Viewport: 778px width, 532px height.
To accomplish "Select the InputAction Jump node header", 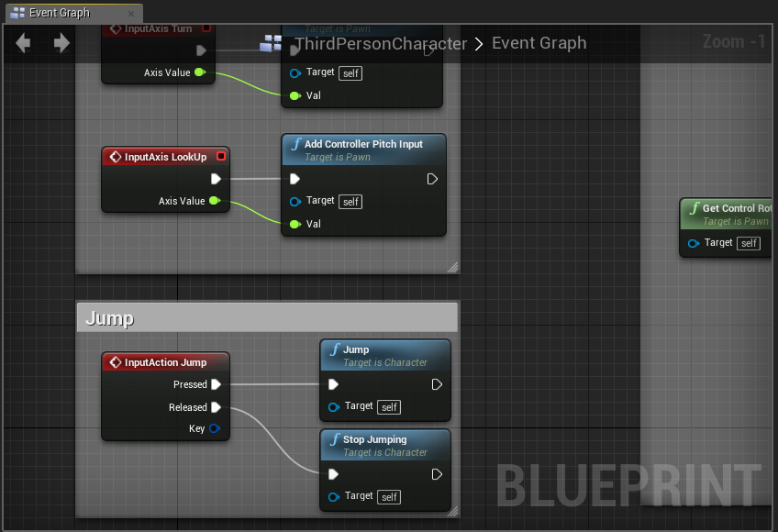I will click(x=166, y=362).
